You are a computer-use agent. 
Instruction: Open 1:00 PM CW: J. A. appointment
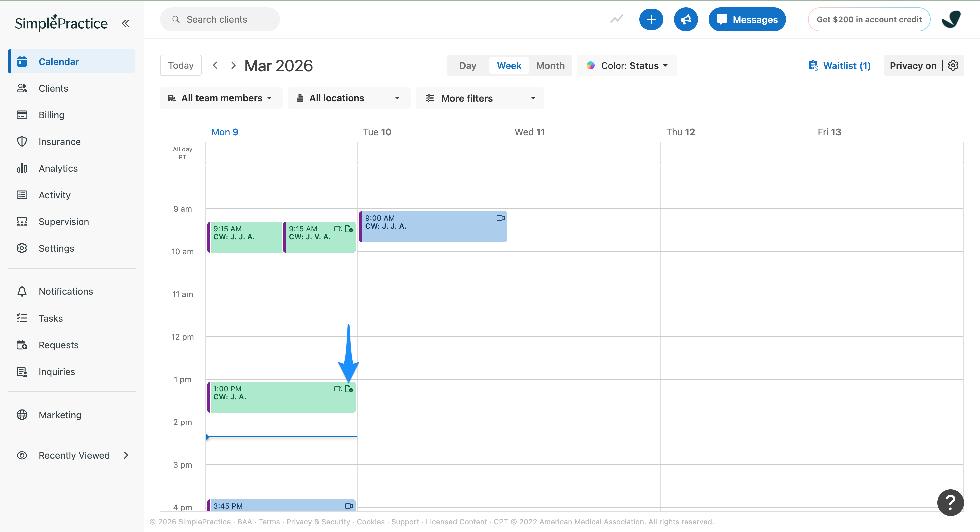click(282, 397)
